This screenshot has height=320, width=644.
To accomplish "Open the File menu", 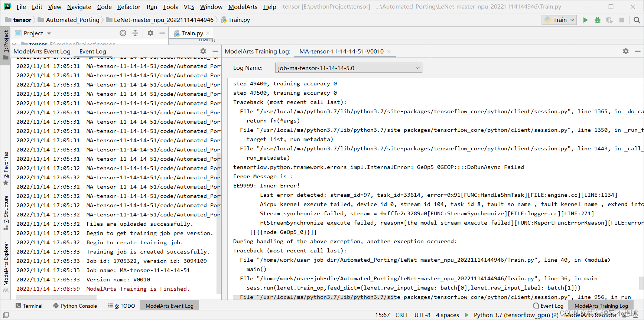I will pyautogui.click(x=21, y=7).
